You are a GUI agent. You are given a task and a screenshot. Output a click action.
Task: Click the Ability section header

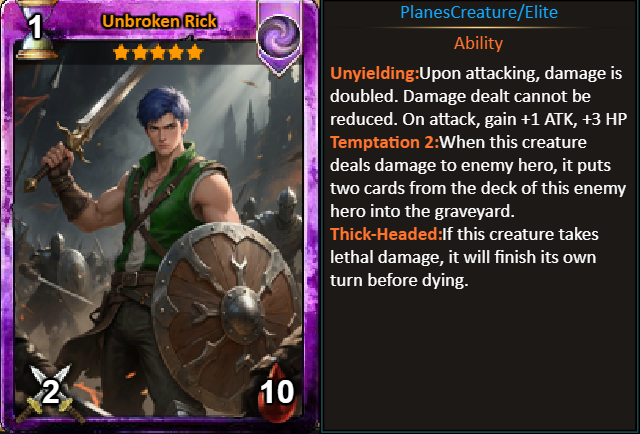478,43
